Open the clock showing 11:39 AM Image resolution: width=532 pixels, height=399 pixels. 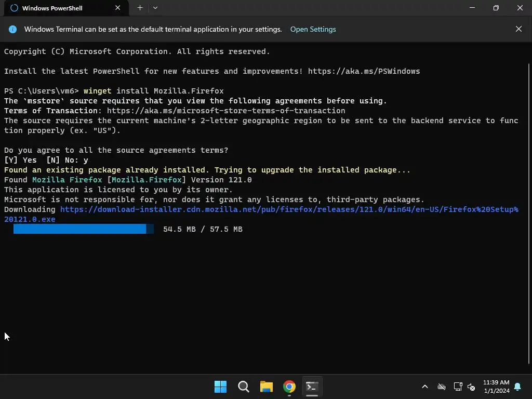496,387
